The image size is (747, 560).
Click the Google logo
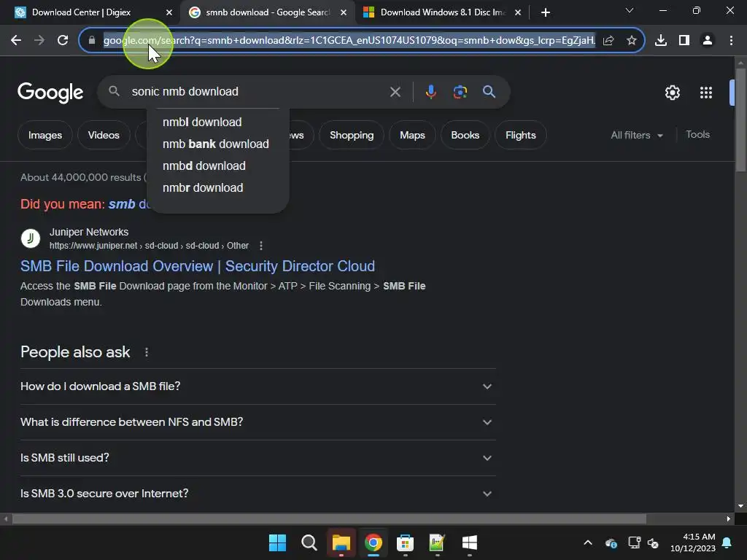pyautogui.click(x=50, y=93)
